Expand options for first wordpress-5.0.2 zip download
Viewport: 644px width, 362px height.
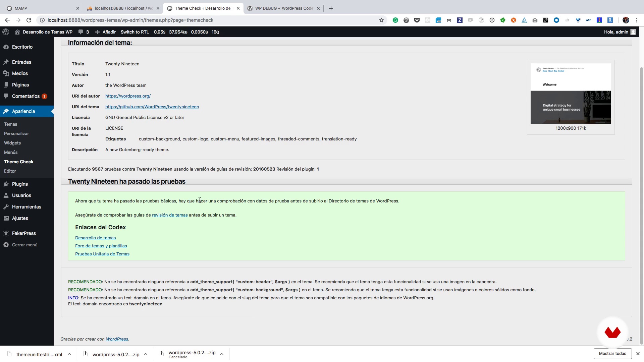(146, 354)
